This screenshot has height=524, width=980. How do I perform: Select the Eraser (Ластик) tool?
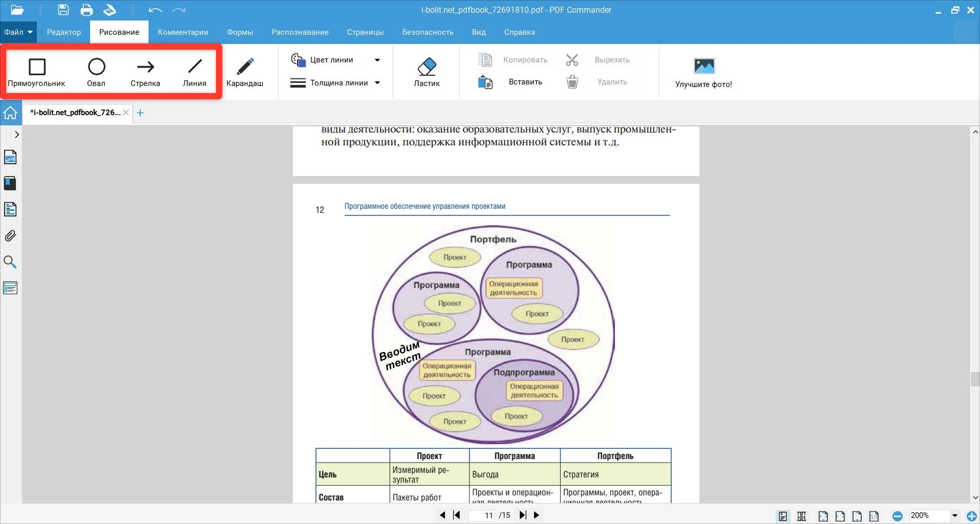pyautogui.click(x=427, y=72)
